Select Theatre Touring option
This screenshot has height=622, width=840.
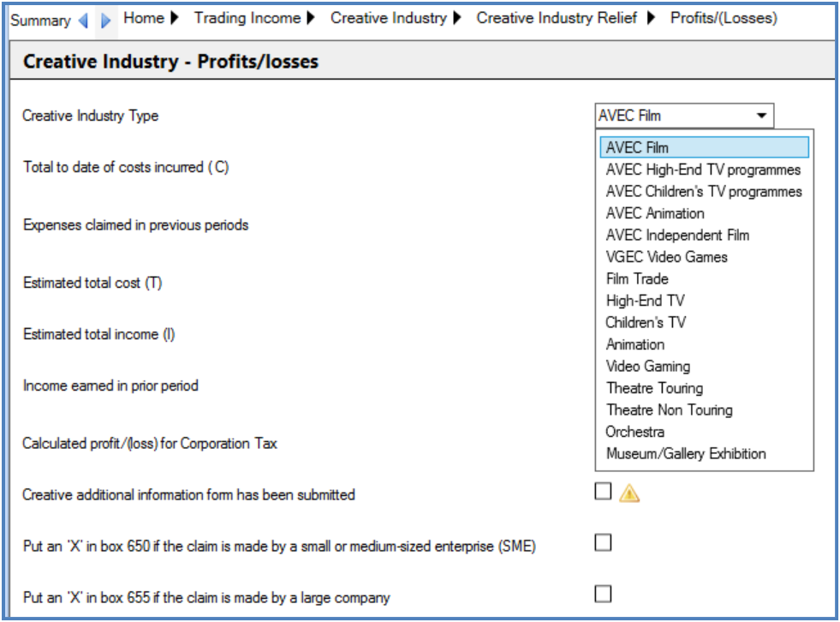[655, 388]
